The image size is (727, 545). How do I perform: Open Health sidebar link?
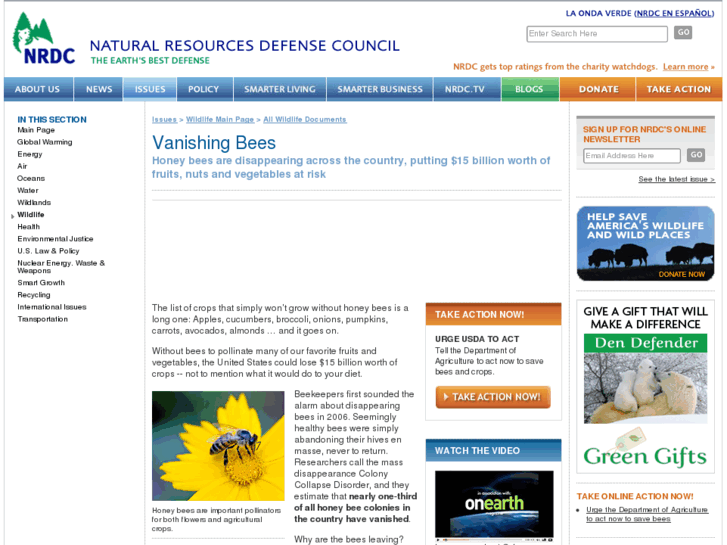28,226
